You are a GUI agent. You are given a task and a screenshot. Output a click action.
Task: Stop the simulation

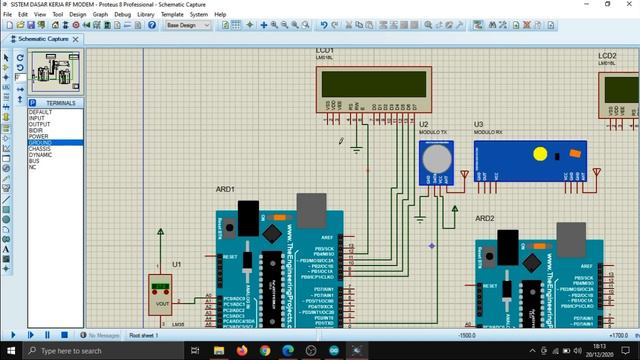tap(64, 335)
